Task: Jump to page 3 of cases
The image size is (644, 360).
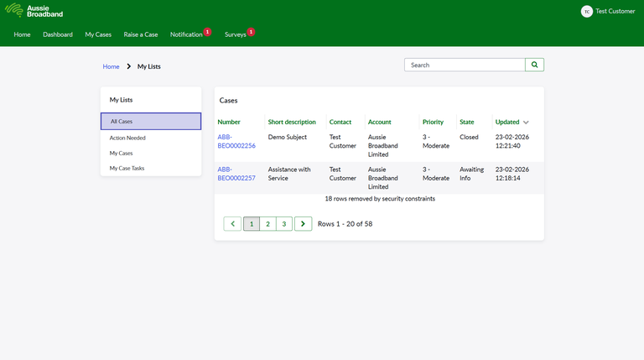Action: pyautogui.click(x=284, y=224)
